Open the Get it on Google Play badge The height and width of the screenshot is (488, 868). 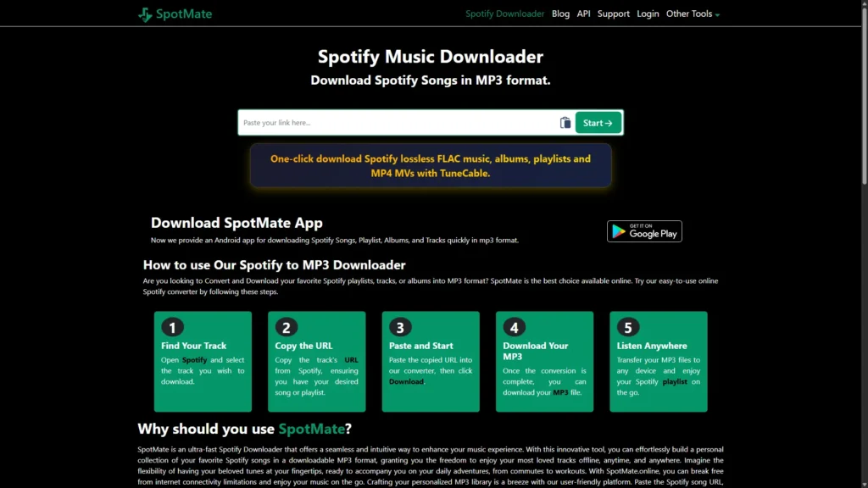pos(644,231)
